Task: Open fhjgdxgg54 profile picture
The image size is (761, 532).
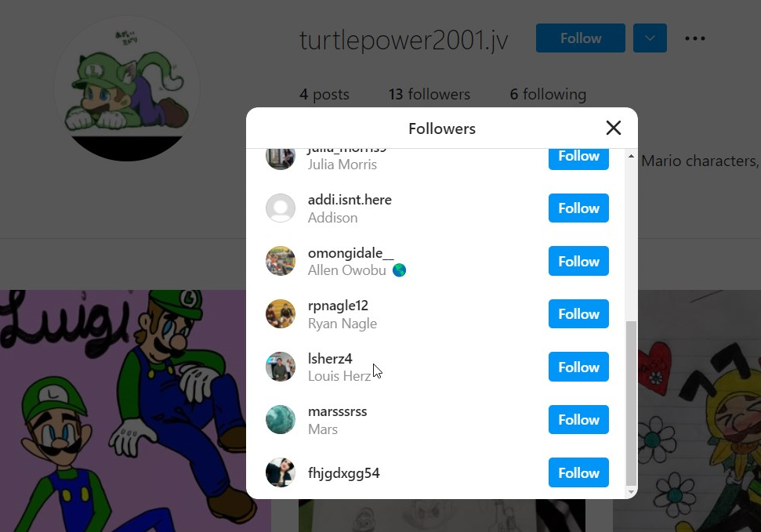Action: pyautogui.click(x=281, y=472)
